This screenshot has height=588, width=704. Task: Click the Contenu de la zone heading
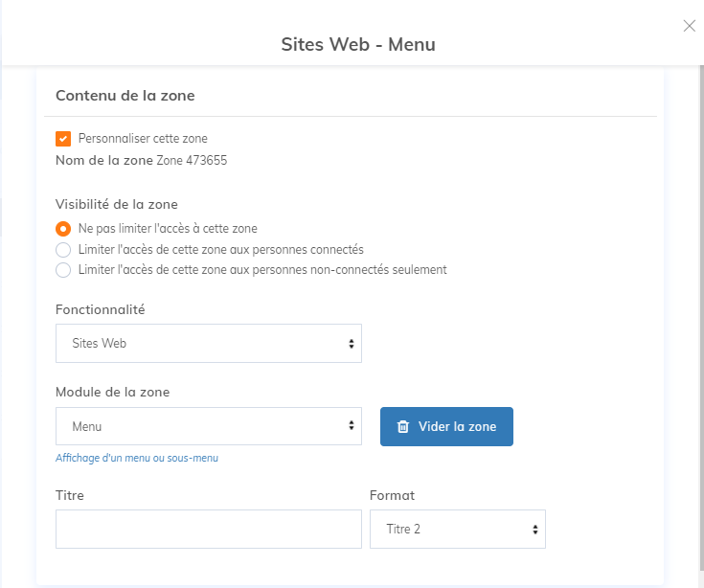click(x=125, y=96)
